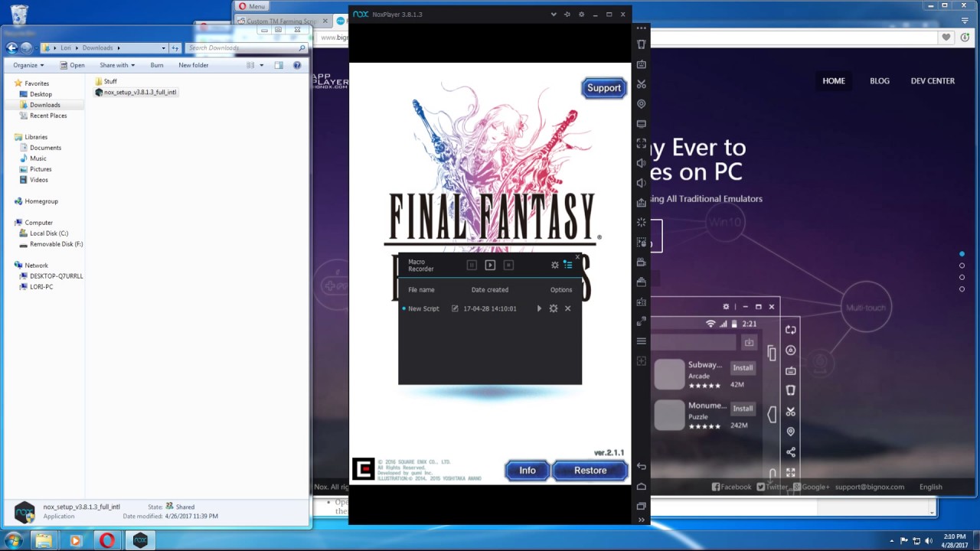Open English language selector on Nox website
This screenshot has height=551, width=980.
coord(931,487)
